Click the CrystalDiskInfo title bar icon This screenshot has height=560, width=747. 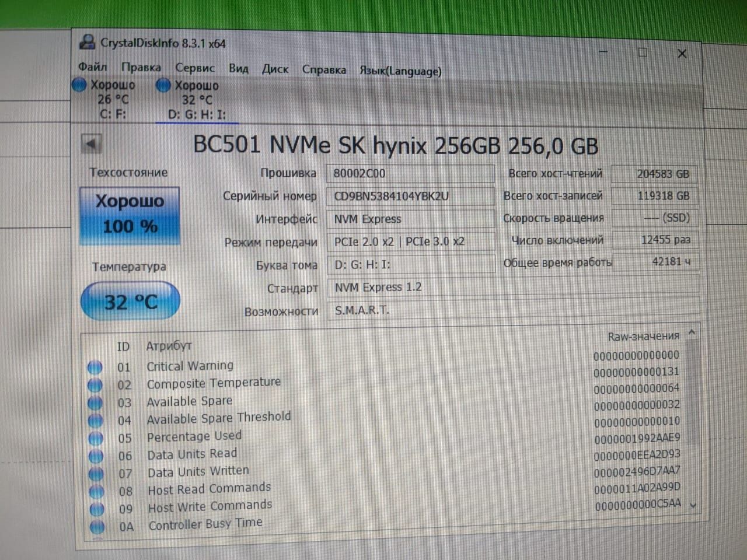pyautogui.click(x=87, y=42)
